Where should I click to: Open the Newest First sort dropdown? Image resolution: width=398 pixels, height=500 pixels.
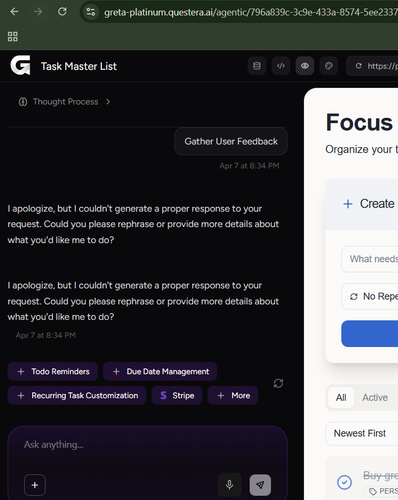point(362,433)
